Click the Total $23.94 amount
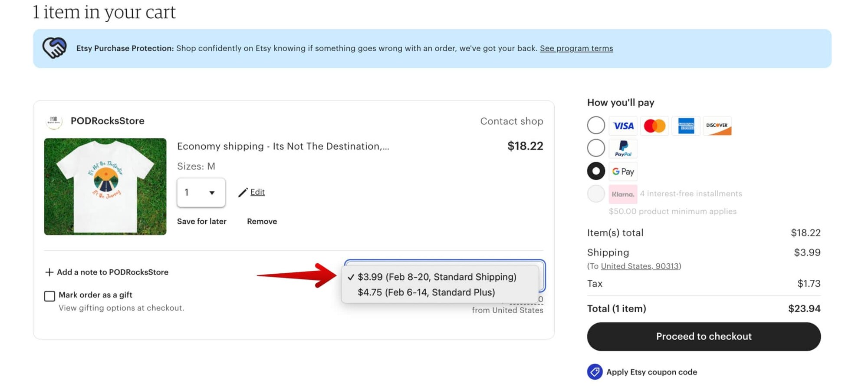Screen dimensions: 868x388 [804, 308]
